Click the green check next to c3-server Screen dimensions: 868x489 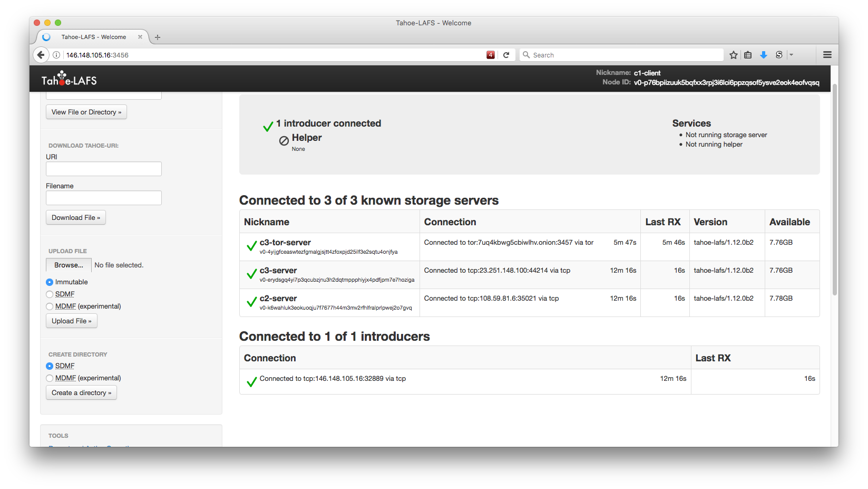(252, 274)
